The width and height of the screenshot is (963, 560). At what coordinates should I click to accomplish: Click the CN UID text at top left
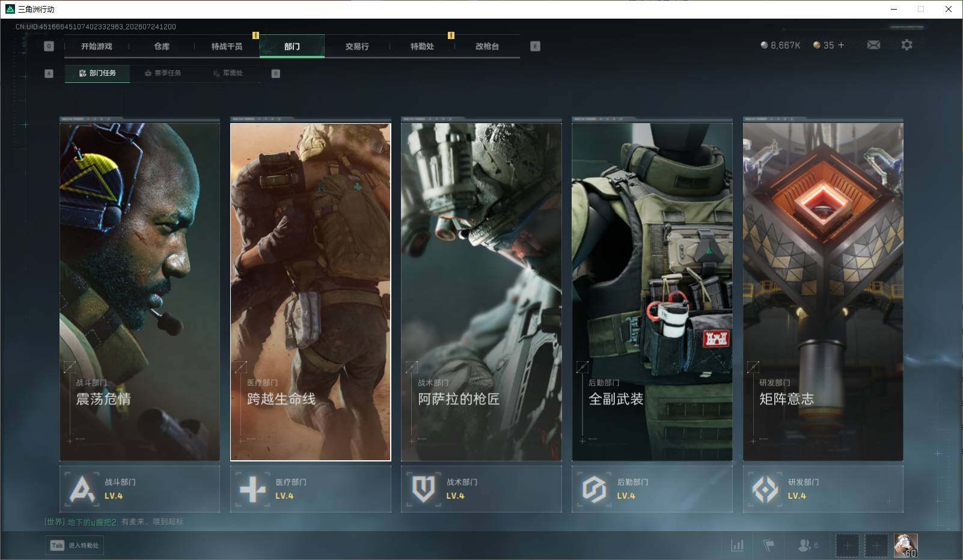96,26
